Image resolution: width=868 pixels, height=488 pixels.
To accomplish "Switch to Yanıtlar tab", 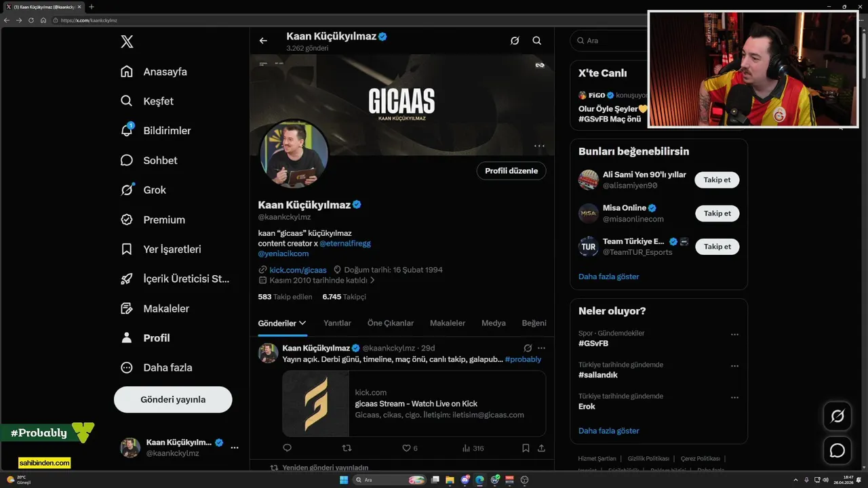I will pos(337,323).
